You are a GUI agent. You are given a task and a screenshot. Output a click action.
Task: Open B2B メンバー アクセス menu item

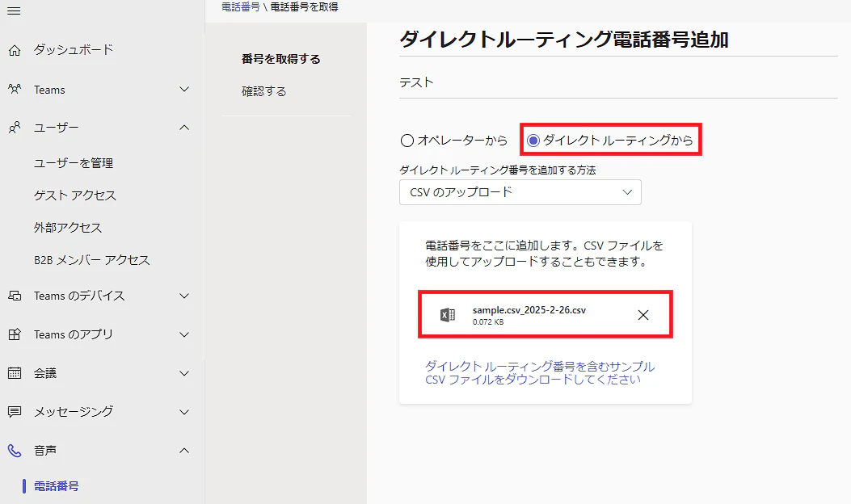coord(91,260)
